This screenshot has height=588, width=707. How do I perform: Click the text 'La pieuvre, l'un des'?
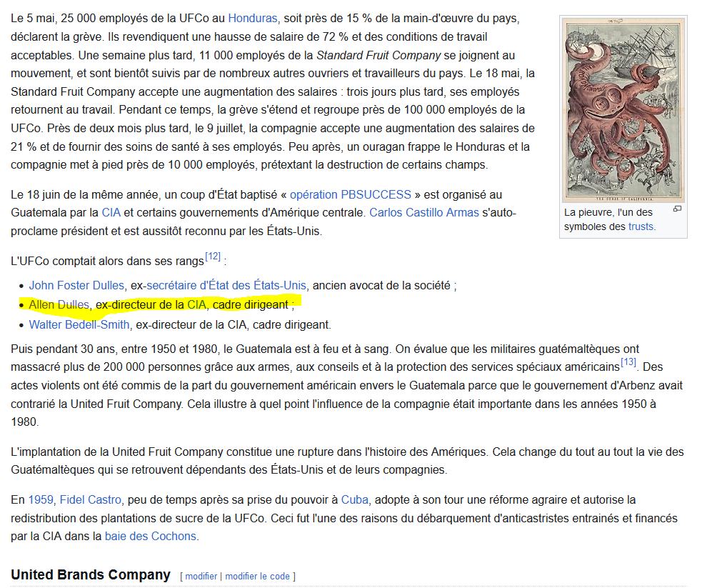tap(608, 212)
